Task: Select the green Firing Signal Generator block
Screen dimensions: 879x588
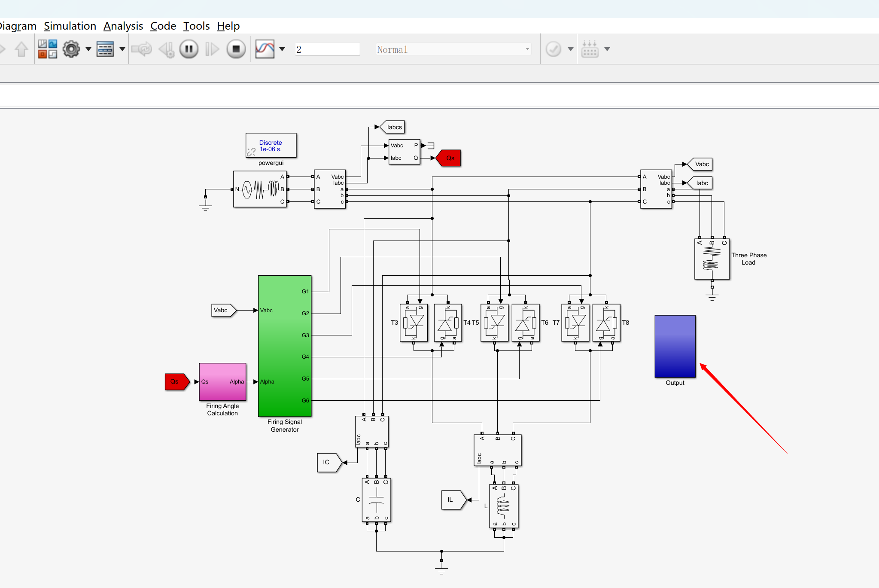Action: point(285,346)
